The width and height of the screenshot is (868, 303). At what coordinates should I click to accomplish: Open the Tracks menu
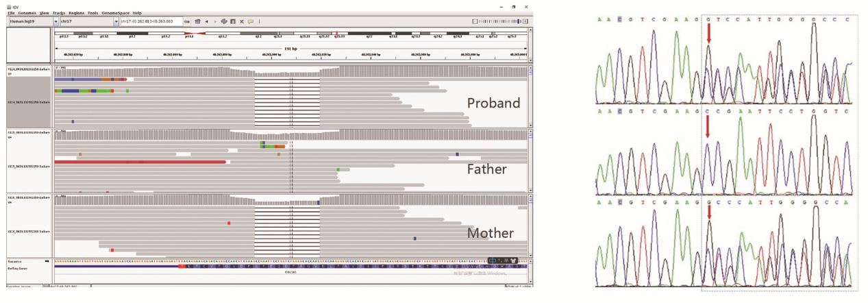point(59,13)
